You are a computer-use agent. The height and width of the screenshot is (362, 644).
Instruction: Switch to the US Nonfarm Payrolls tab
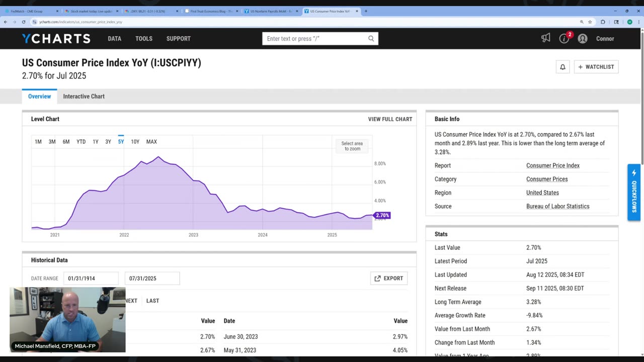pos(271,11)
